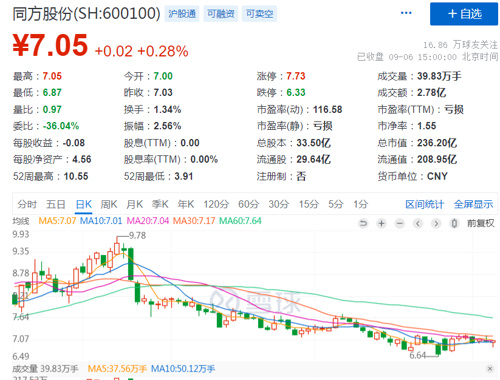Click the reset chart view arrow icon
Screen dimensions: 500x380
363,223
